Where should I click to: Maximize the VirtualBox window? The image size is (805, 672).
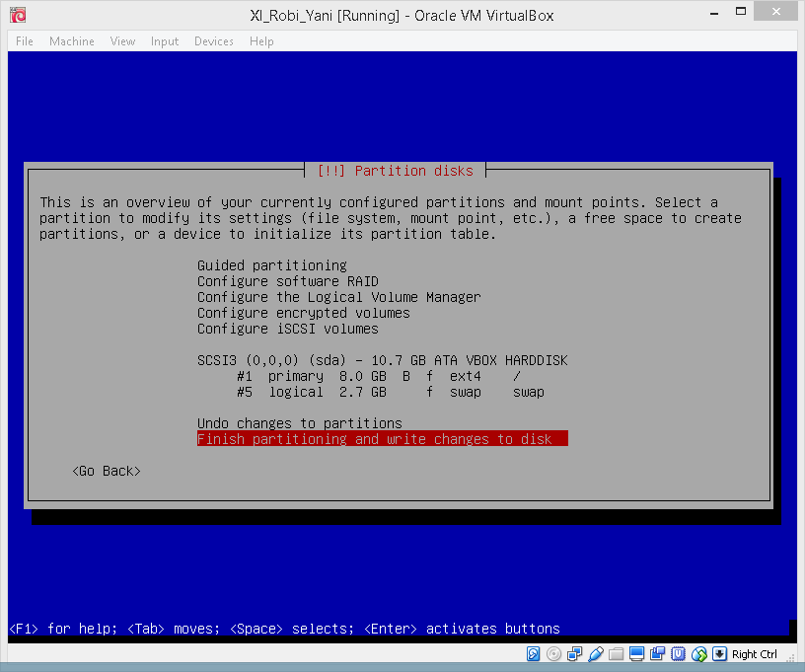coord(740,12)
